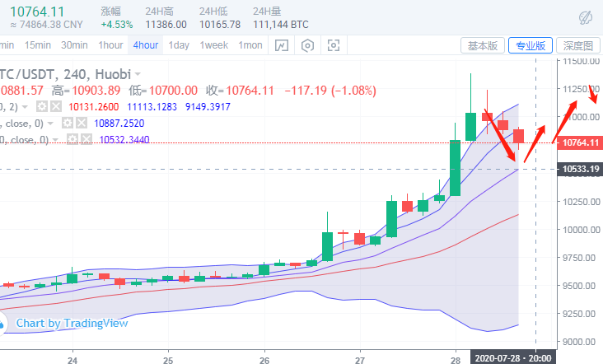Click the 9750.00 price axis label

[x=579, y=258]
